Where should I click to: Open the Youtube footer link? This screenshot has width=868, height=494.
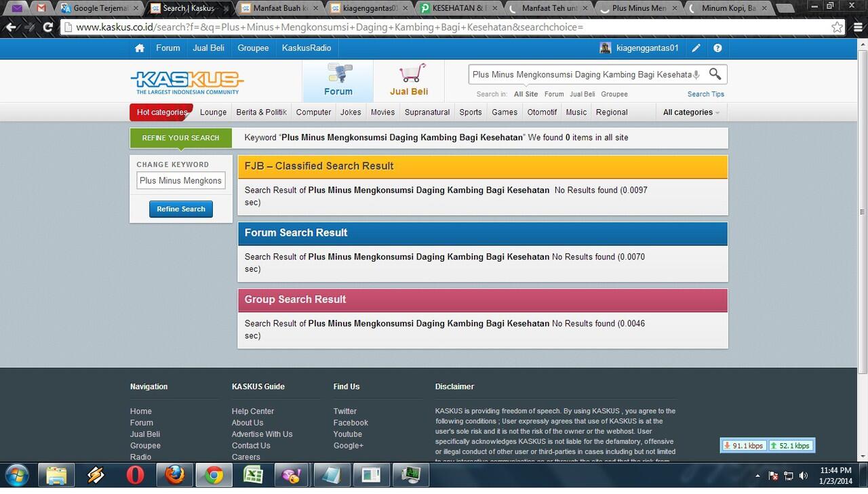[347, 434]
